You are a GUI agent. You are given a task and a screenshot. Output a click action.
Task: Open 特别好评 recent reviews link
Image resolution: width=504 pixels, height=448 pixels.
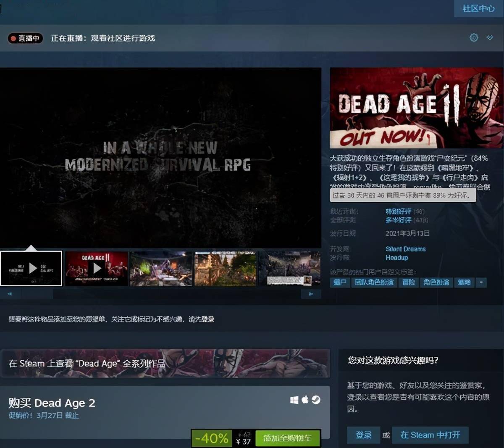pos(398,211)
